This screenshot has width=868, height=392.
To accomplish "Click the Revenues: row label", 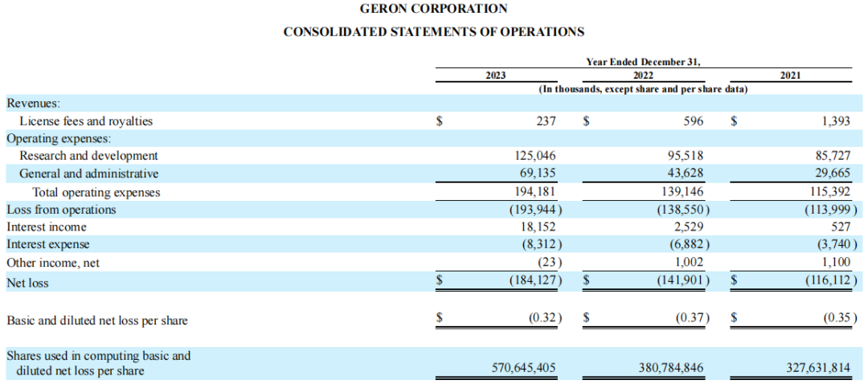I will click(33, 104).
